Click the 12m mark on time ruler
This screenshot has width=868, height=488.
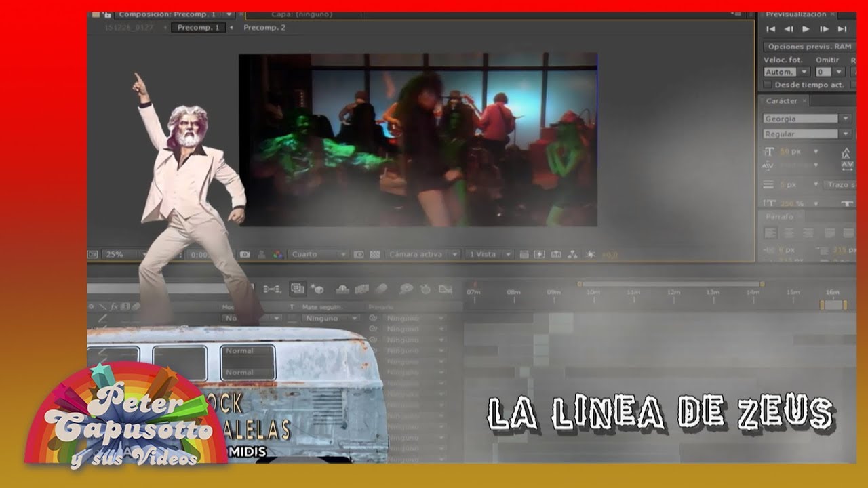[x=673, y=292]
